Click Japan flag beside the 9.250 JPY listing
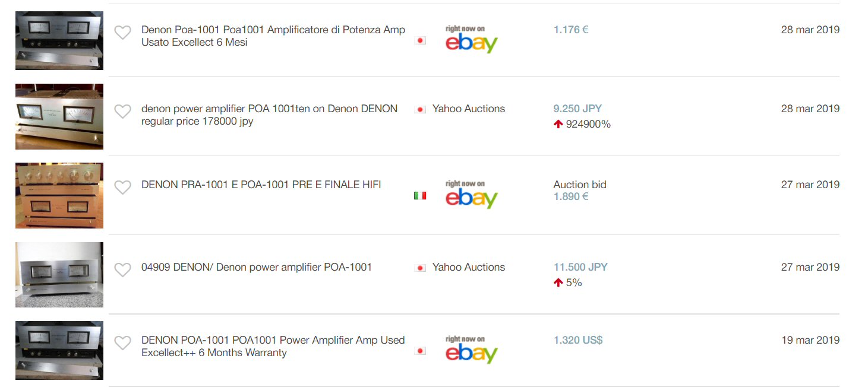Image resolution: width=868 pixels, height=387 pixels. 420,109
